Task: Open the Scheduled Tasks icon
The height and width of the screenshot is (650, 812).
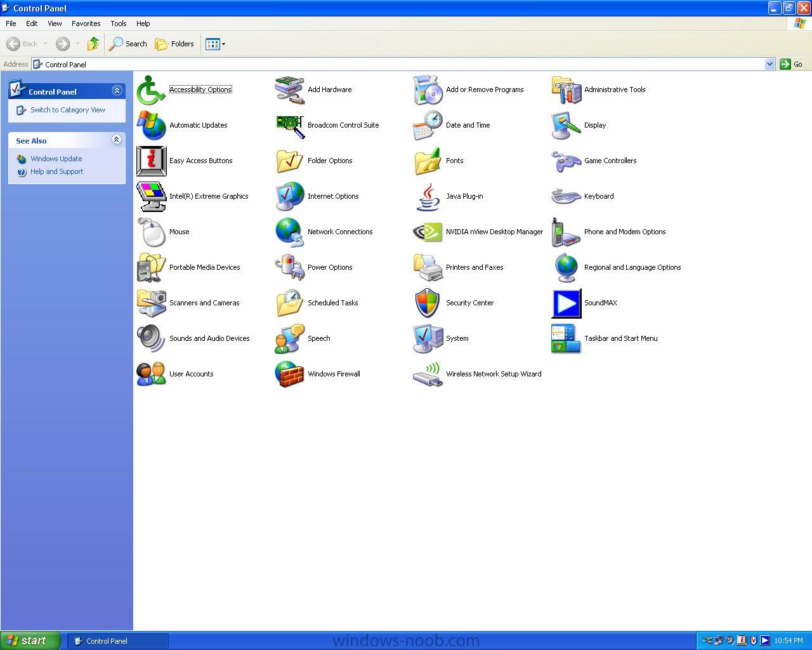Action: coord(289,303)
